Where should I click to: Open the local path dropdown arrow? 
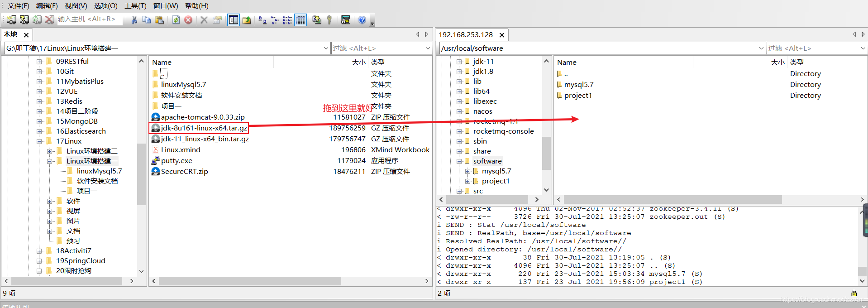(x=326, y=48)
